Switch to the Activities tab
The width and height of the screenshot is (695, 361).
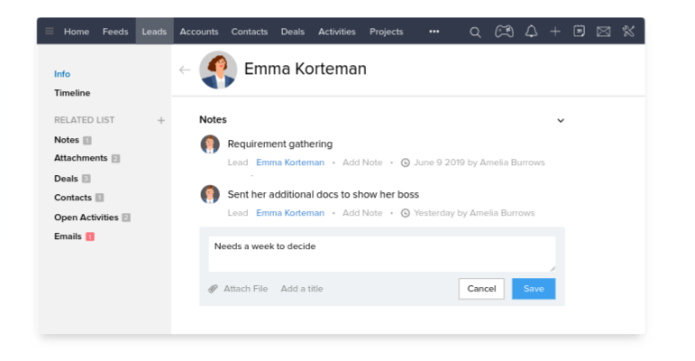(337, 31)
